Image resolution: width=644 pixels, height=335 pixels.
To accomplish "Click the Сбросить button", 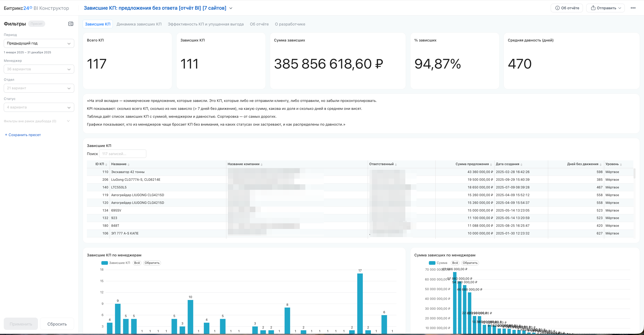I will (x=57, y=324).
